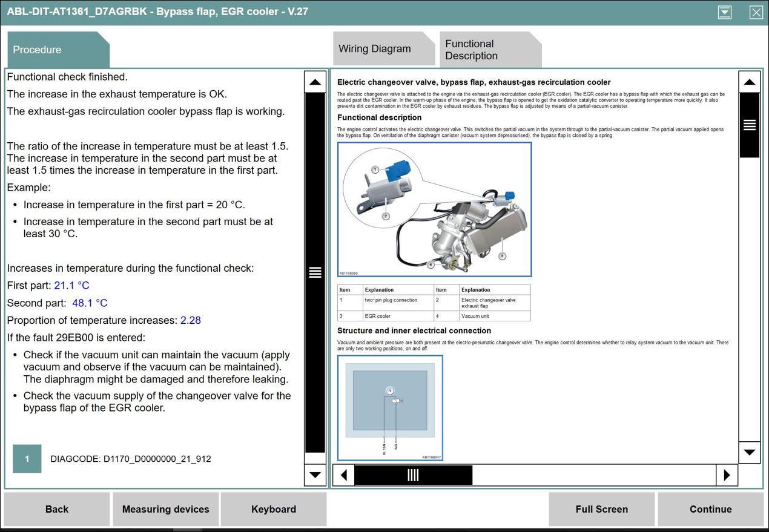Click the DIAGCODE D1170_D0000000_21_912 text
The image size is (769, 532).
(x=131, y=459)
